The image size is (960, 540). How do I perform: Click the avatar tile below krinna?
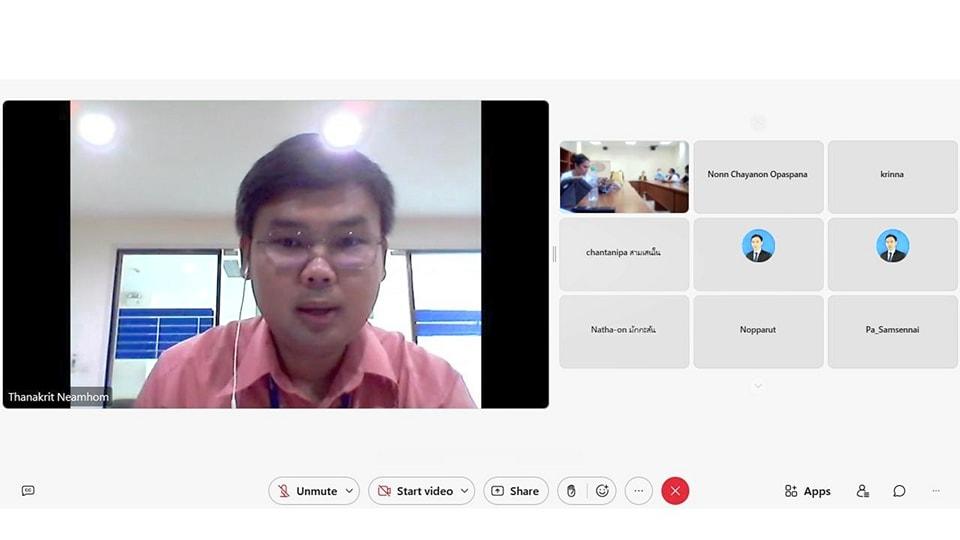coord(892,254)
